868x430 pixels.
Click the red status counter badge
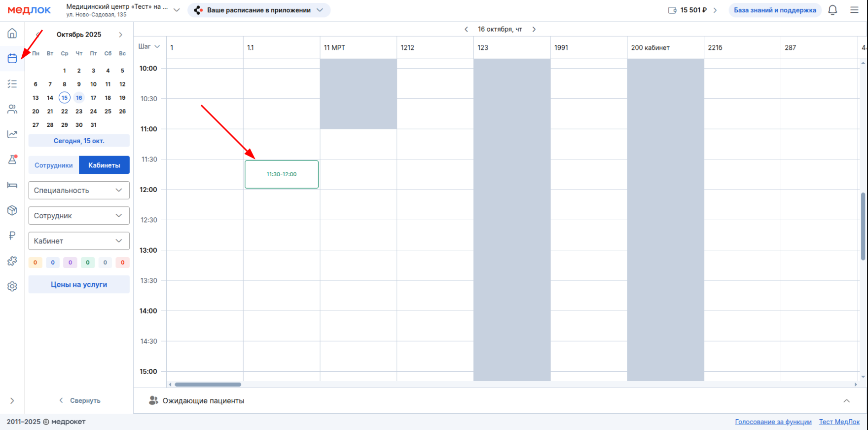tap(123, 263)
